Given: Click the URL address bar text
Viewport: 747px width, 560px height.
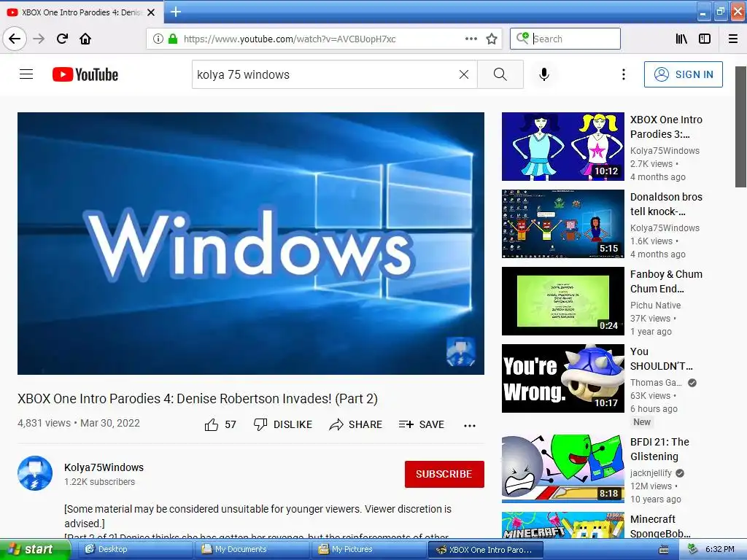Looking at the screenshot, I should tap(290, 39).
